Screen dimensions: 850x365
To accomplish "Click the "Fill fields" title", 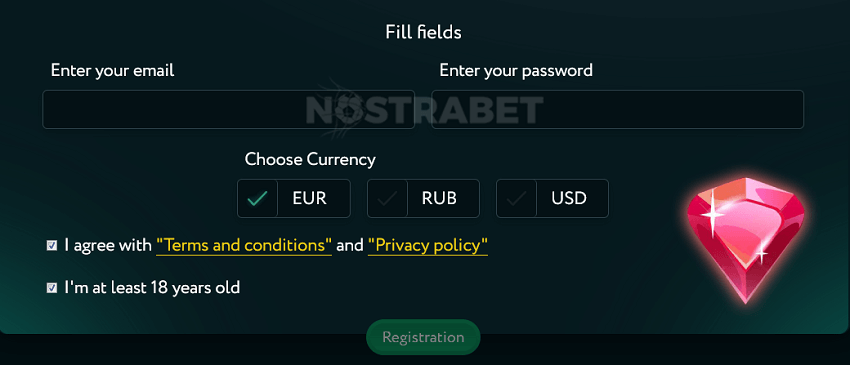I will coord(423,33).
